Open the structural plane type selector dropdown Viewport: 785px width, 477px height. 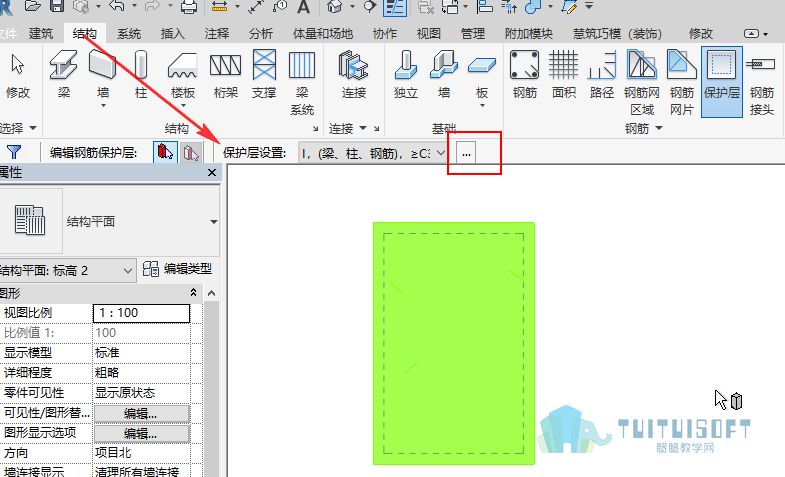(213, 222)
